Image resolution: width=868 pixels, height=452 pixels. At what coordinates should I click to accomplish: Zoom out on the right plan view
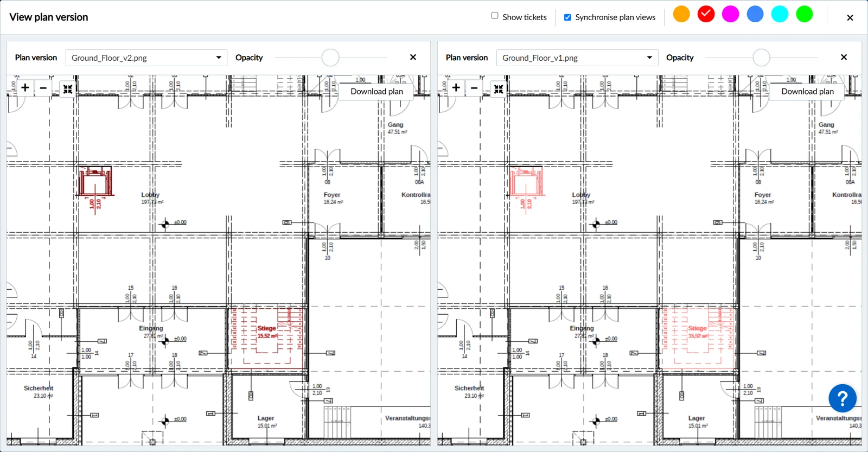(474, 88)
